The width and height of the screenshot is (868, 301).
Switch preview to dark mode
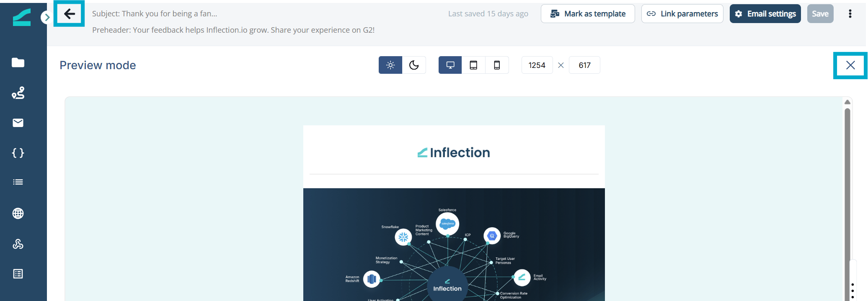[x=414, y=65]
